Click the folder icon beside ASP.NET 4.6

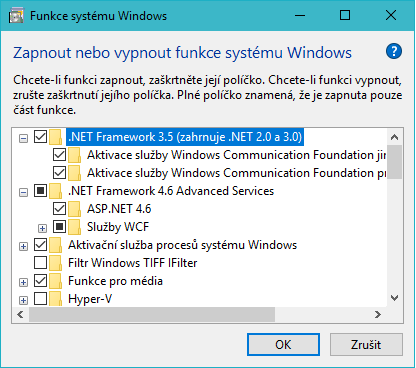[x=74, y=209]
